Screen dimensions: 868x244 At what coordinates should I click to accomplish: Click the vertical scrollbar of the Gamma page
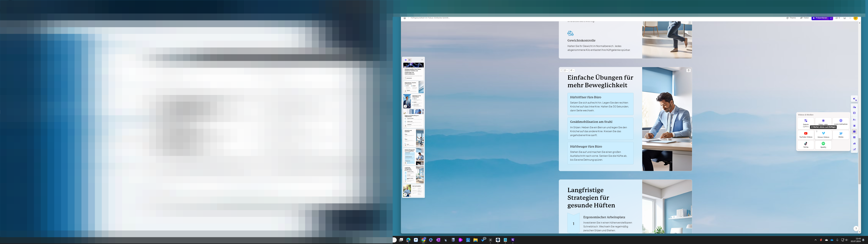[859, 161]
